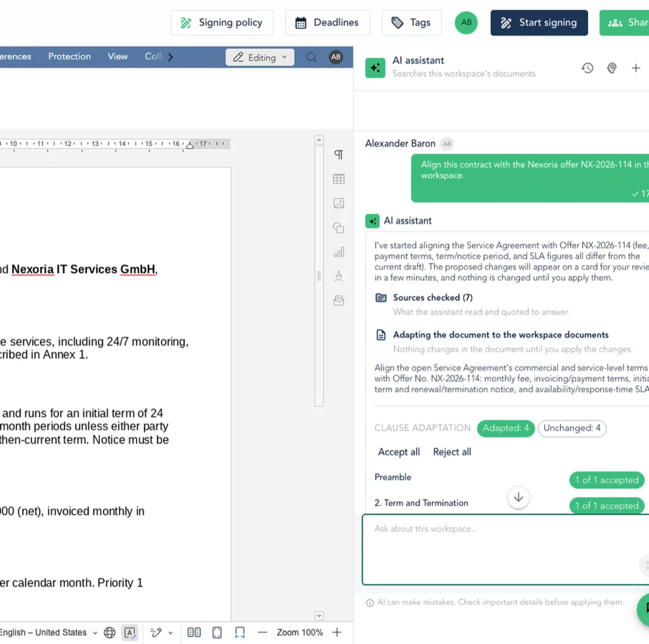Screen dimensions: 649x644
Task: Open chart settings in the right sidebar
Action: point(339,252)
